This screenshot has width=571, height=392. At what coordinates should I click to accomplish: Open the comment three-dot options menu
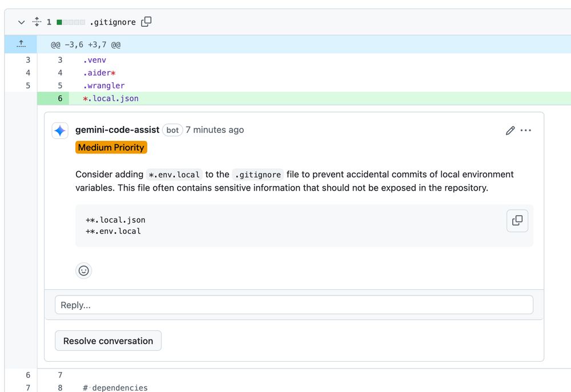point(526,130)
